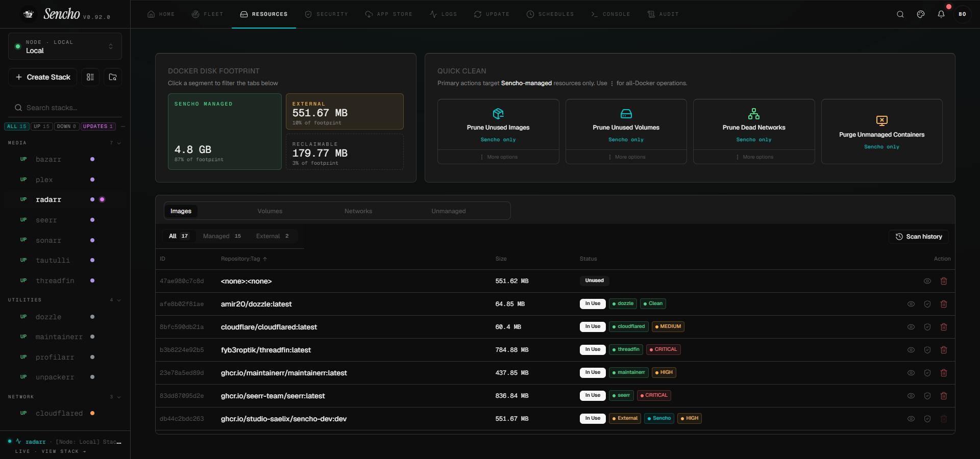Screen dimensions: 980x459
Task: Open the global search icon in header
Action: (x=900, y=14)
